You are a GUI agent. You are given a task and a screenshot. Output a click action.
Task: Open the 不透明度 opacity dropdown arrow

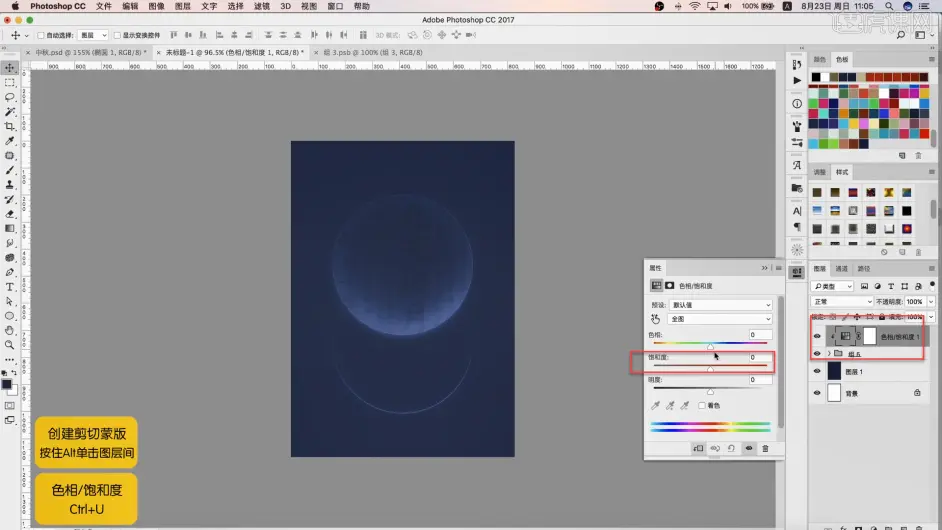[931, 302]
